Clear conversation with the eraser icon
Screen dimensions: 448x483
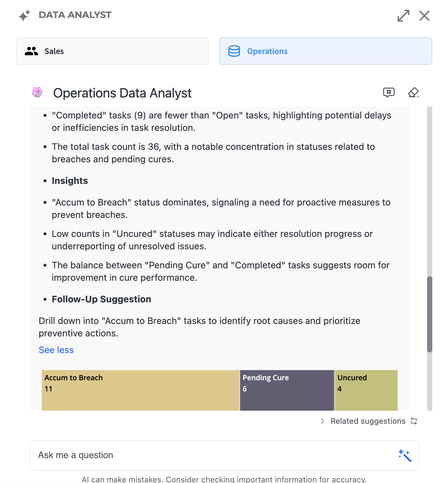pos(413,93)
